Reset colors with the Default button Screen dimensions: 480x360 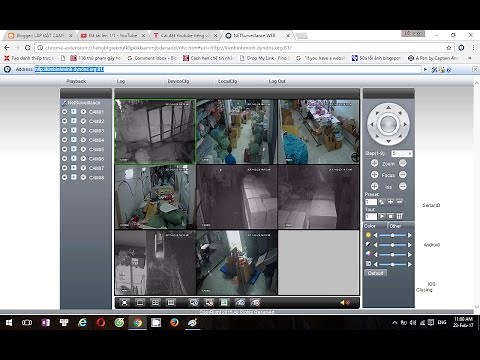pyautogui.click(x=375, y=273)
